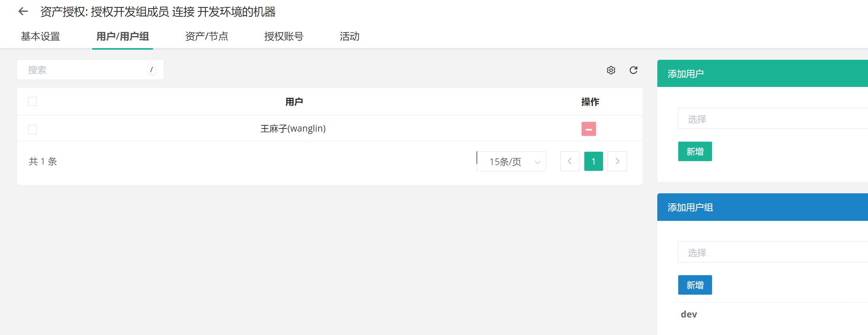Refresh the user list
This screenshot has width=868, height=335.
pyautogui.click(x=633, y=70)
